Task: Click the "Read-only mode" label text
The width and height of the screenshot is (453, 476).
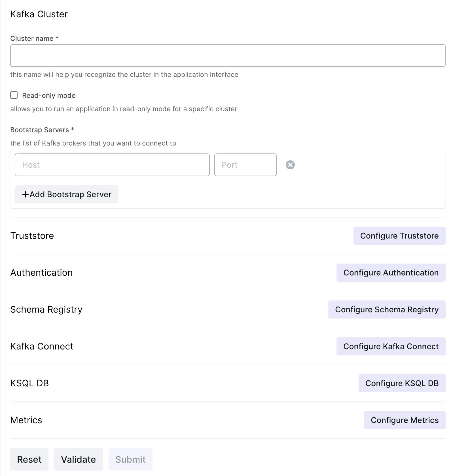Action: click(x=49, y=96)
